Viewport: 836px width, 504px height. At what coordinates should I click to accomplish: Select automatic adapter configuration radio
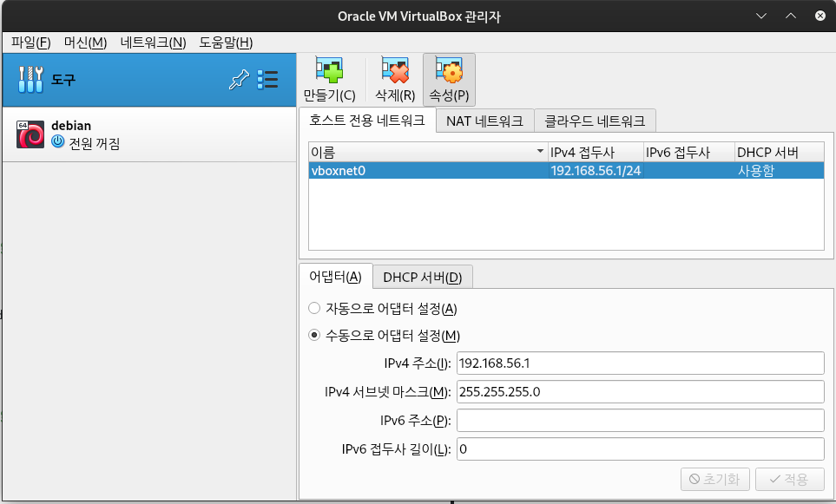tap(314, 308)
